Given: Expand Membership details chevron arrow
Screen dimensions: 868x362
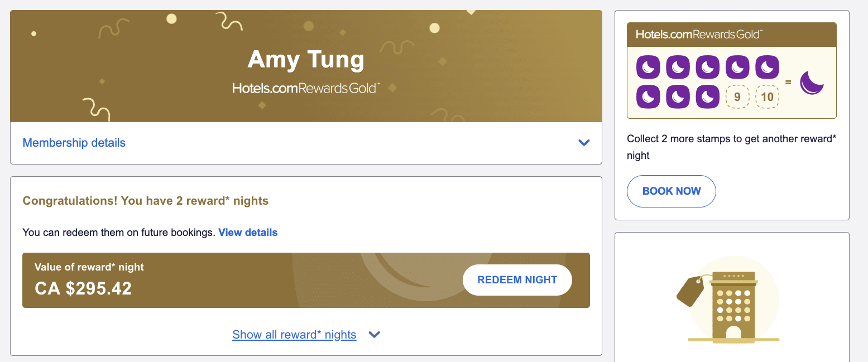Looking at the screenshot, I should 584,143.
